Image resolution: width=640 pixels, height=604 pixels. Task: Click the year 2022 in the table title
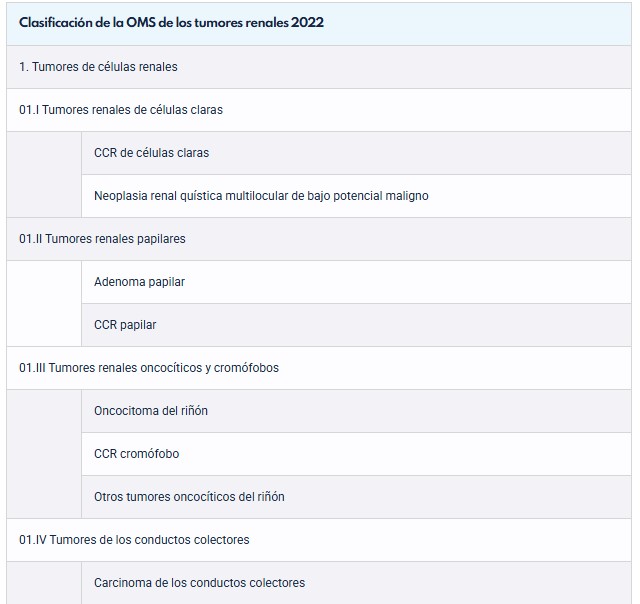(x=307, y=23)
